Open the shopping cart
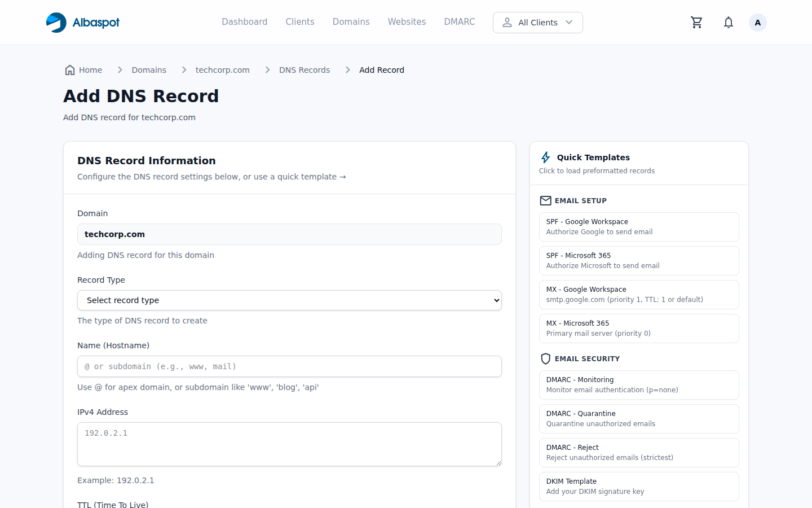Viewport: 812px width, 508px height. [696, 22]
